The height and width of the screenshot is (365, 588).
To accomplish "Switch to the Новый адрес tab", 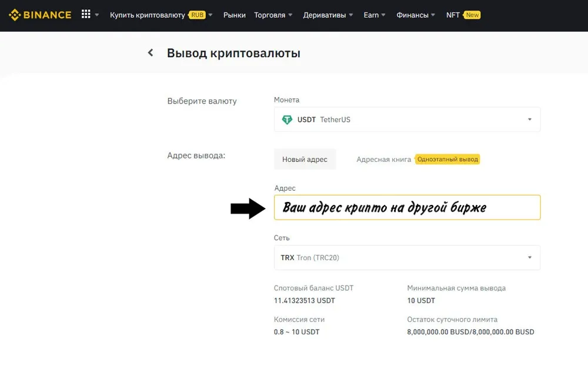I will coord(305,159).
